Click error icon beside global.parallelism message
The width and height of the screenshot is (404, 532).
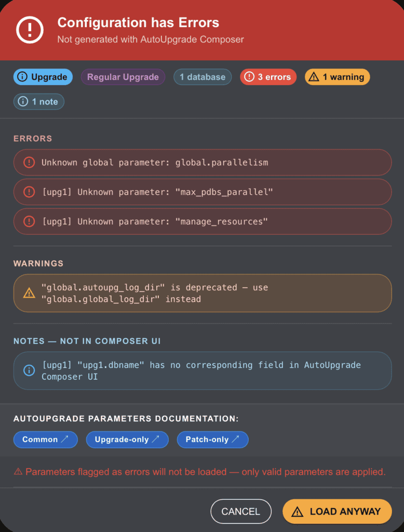click(x=29, y=163)
